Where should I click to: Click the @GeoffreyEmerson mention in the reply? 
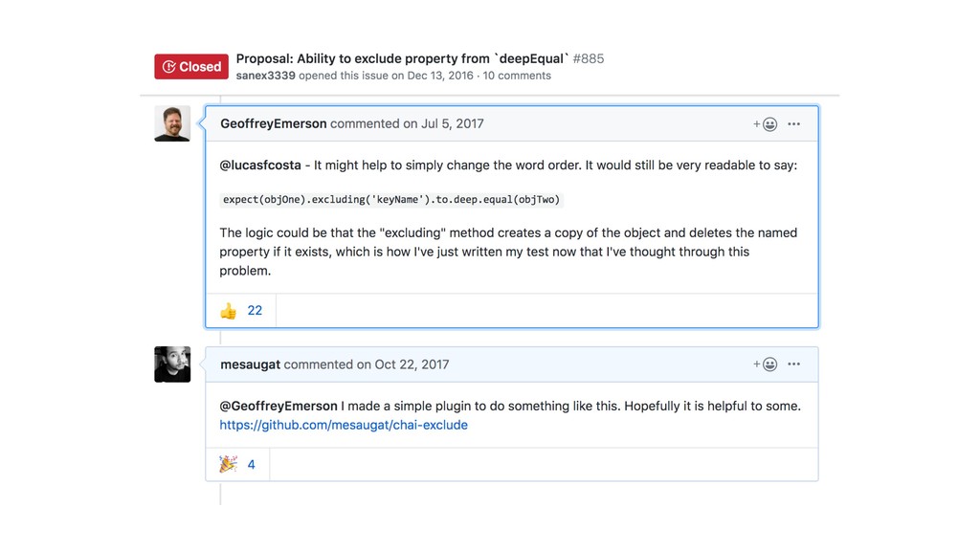[x=278, y=407]
